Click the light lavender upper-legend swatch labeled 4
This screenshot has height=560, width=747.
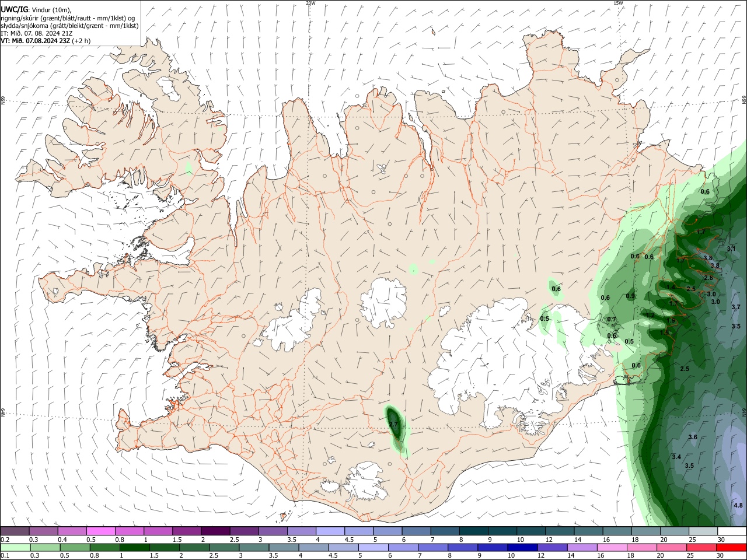tap(330, 531)
